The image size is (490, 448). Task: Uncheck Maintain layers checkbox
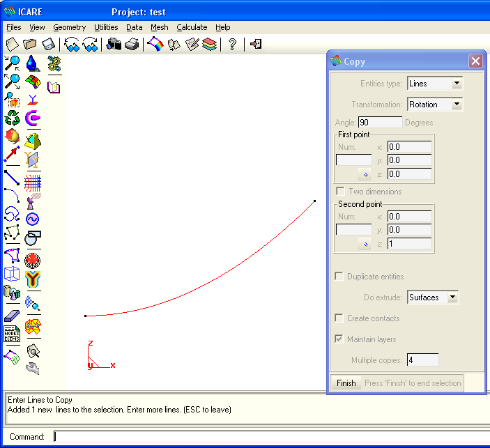[339, 339]
